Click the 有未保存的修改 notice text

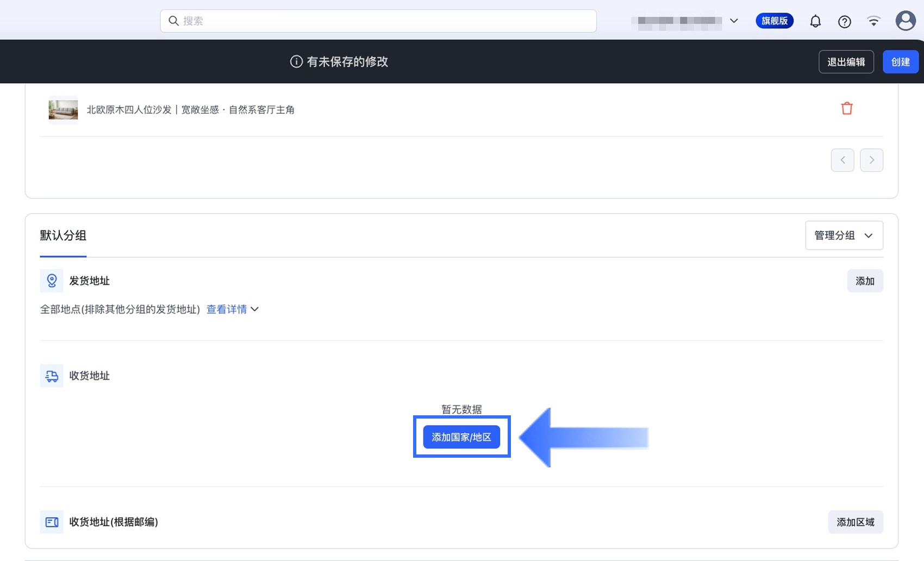pos(347,61)
